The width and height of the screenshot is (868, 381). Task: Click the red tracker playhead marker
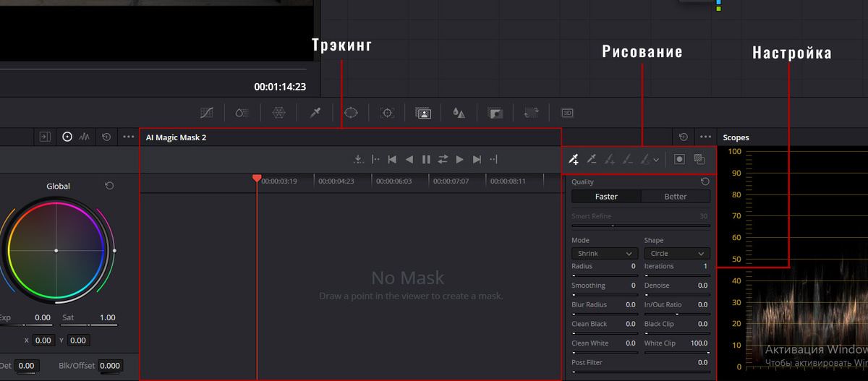(257, 178)
